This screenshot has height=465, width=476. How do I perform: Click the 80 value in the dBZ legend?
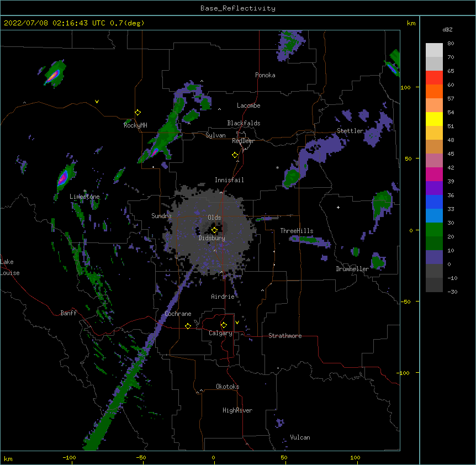(451, 44)
